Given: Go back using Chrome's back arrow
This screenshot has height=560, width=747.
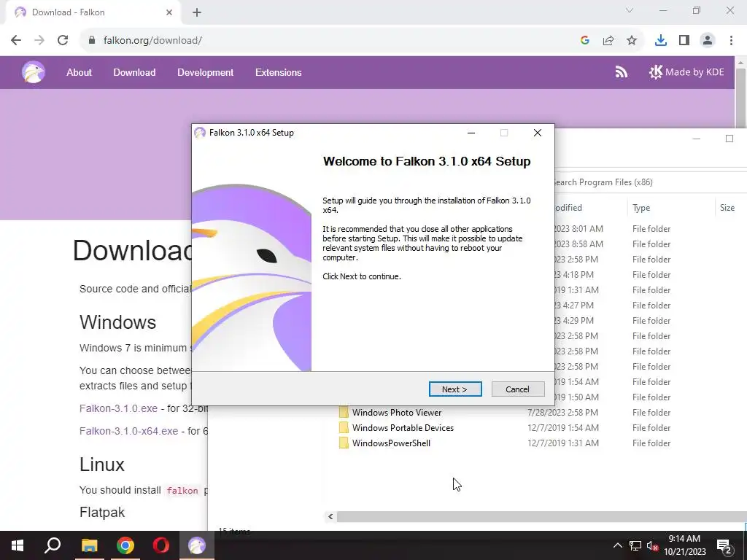Looking at the screenshot, I should [16, 41].
